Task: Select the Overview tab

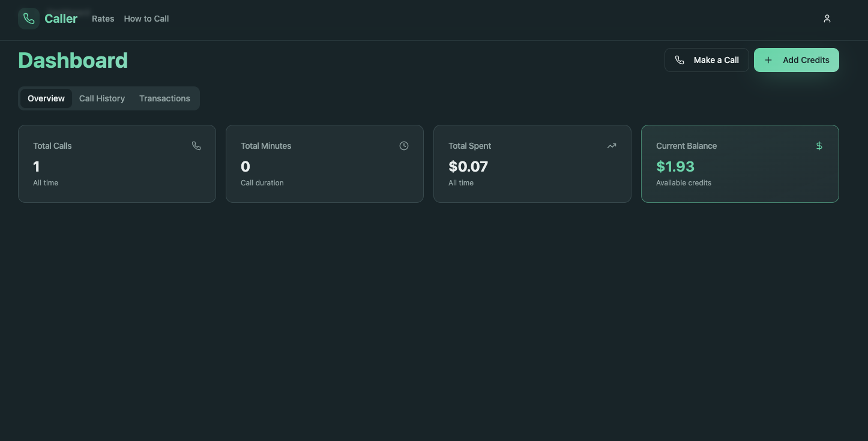Action: [46, 98]
